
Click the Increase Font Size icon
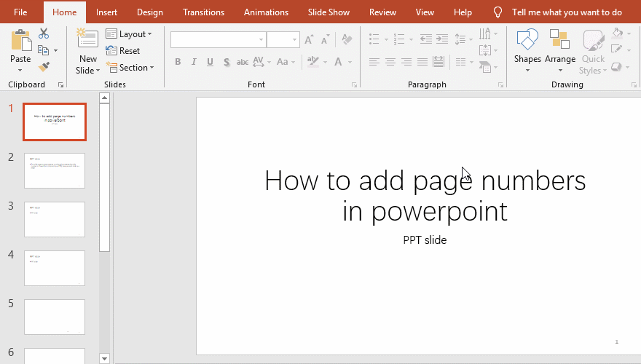(x=310, y=39)
